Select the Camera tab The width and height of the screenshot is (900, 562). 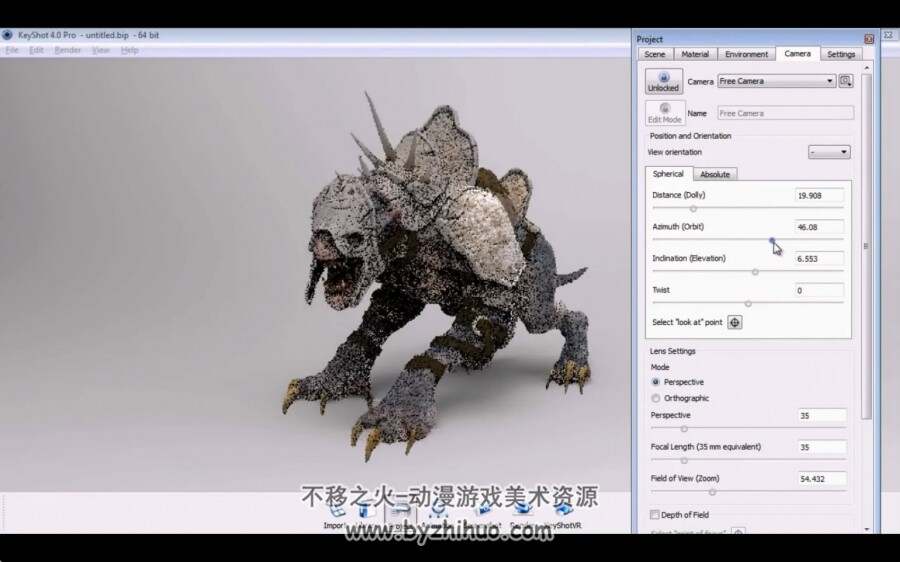click(797, 53)
